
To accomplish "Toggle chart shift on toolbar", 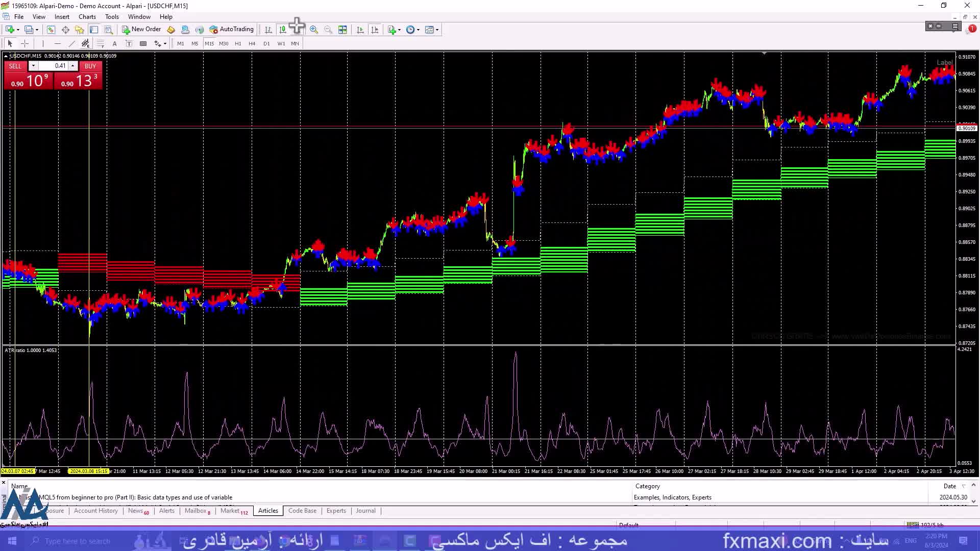I will tap(375, 30).
